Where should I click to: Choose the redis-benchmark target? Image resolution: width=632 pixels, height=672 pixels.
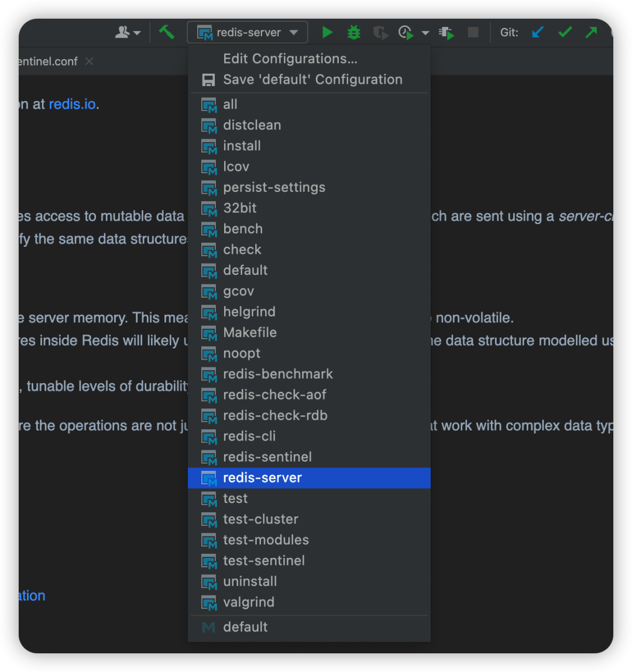click(x=278, y=374)
